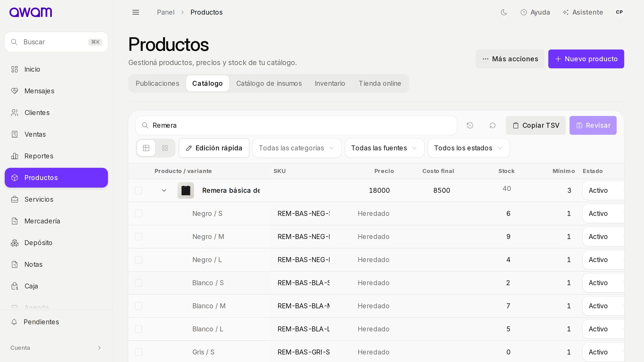Open Todas las categorías dropdown
Viewport: 644px width, 362px height.
coord(297,148)
